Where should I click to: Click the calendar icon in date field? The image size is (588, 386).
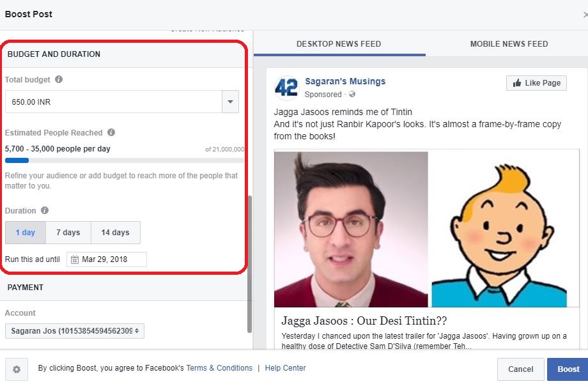(75, 259)
